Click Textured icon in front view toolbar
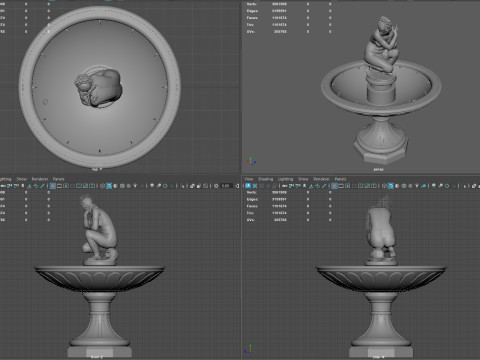The height and width of the screenshot is (360, 480). pos(128,186)
